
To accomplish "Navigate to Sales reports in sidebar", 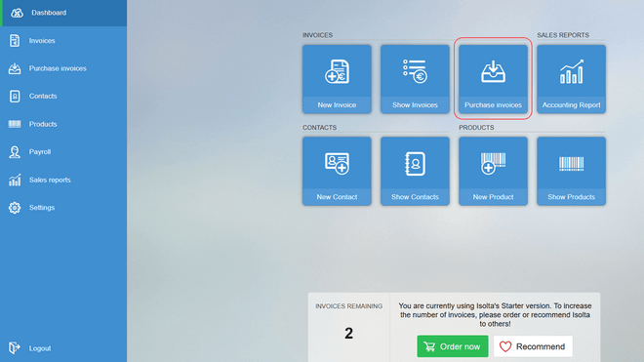I will [x=63, y=180].
